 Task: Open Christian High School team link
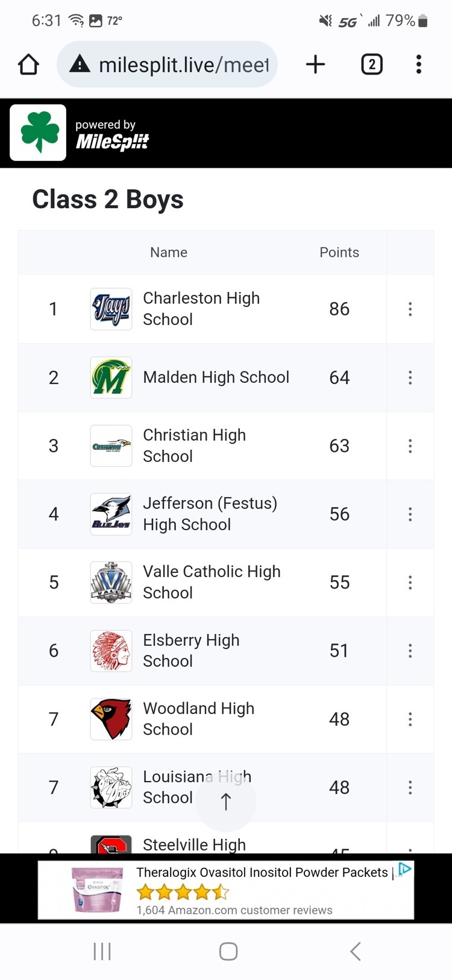(194, 446)
